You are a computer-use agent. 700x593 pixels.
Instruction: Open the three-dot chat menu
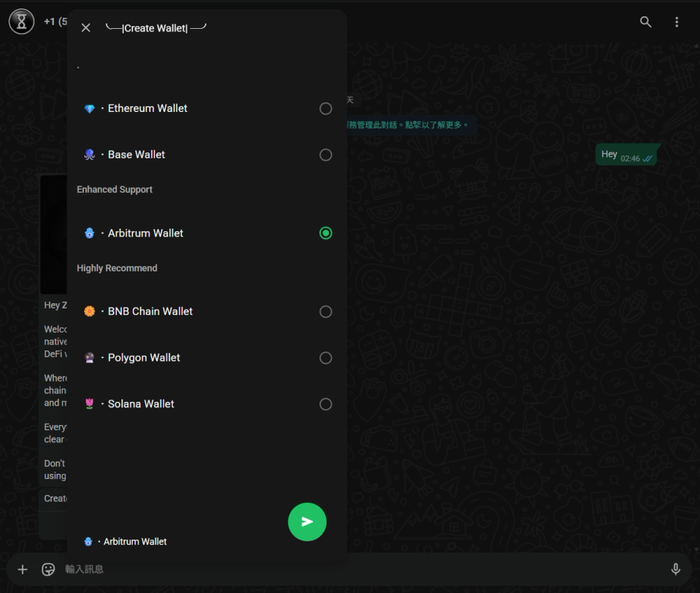[677, 22]
